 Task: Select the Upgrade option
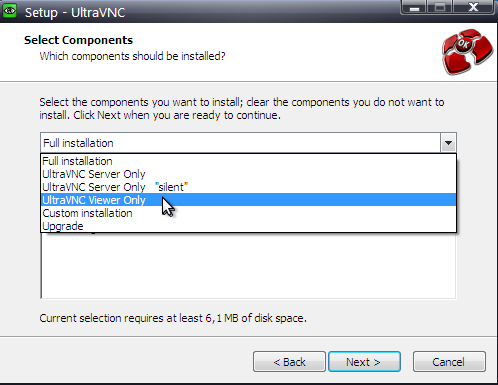(248, 226)
